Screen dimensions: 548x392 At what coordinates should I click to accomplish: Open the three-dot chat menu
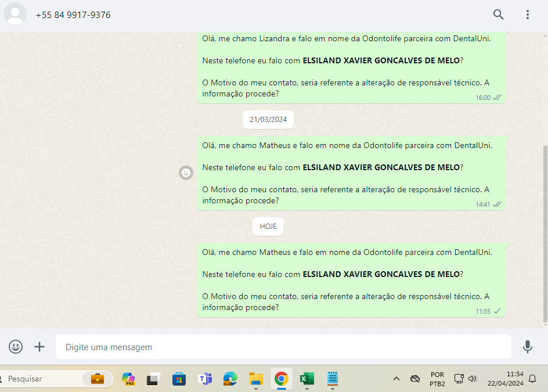pos(528,15)
